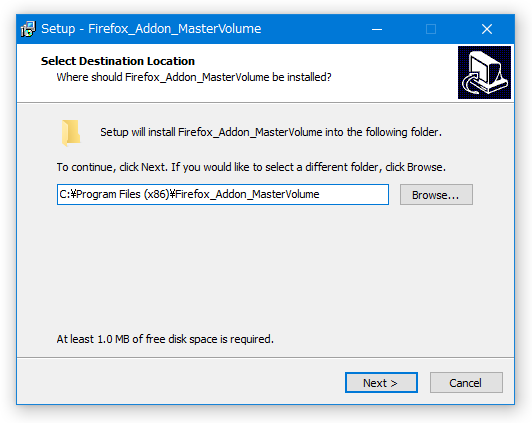The image size is (532, 423).
Task: Click empty space at the path field's right end
Action: tap(355, 195)
